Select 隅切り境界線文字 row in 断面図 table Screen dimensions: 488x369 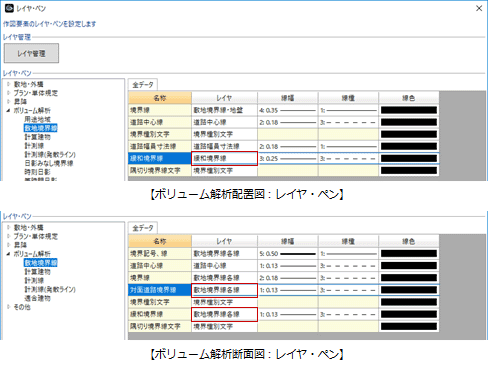pyautogui.click(x=160, y=326)
